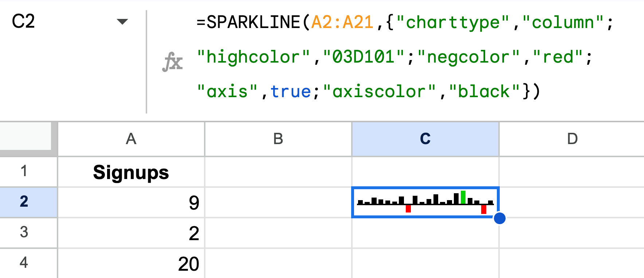This screenshot has width=644, height=278.
Task: Click the blue fill handle dot
Action: pos(499,218)
